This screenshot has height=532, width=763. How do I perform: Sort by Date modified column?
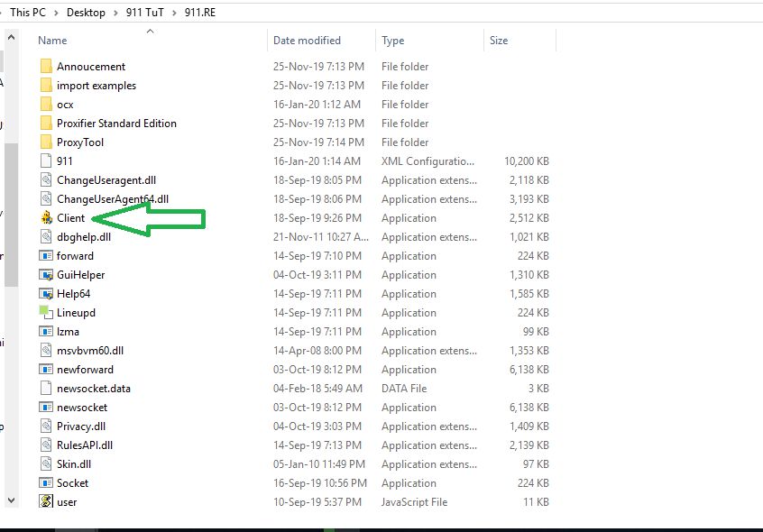(307, 41)
